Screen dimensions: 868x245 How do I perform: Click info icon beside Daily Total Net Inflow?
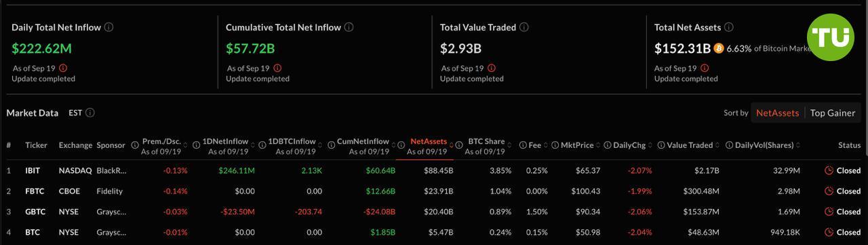coord(109,28)
